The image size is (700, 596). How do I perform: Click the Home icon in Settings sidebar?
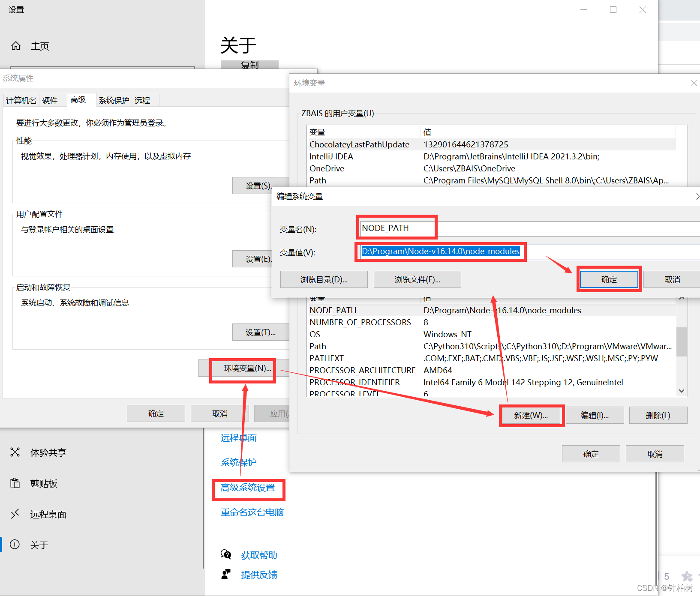pyautogui.click(x=16, y=46)
